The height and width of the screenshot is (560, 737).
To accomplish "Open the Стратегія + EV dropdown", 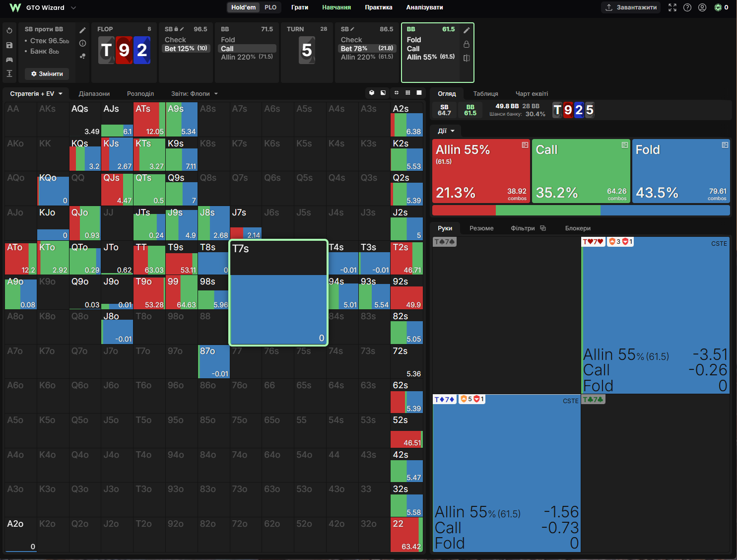I will click(37, 94).
